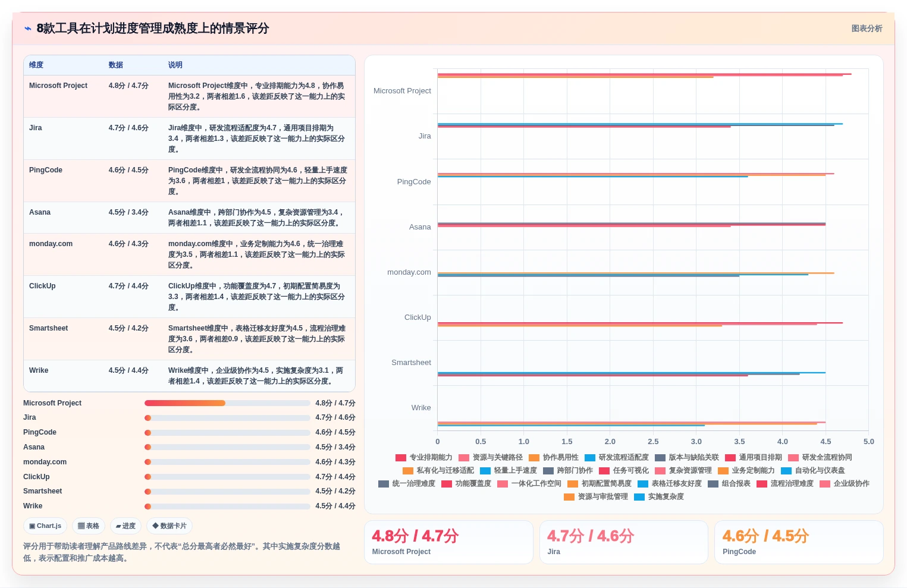Click the Smartsheet description text in the table
Viewport: 907px width, 588px height.
point(257,339)
